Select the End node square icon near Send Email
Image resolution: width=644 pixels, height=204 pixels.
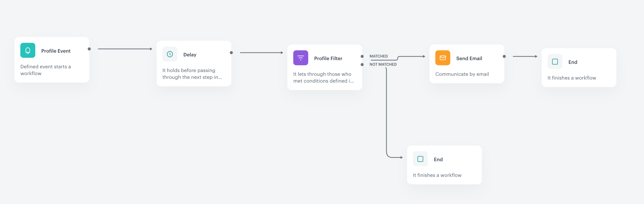tap(555, 62)
